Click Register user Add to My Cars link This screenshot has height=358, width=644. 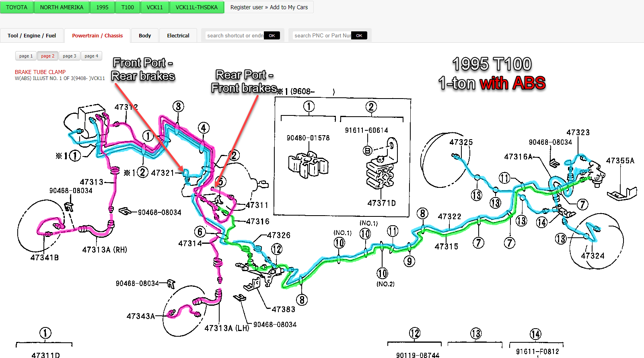click(269, 7)
